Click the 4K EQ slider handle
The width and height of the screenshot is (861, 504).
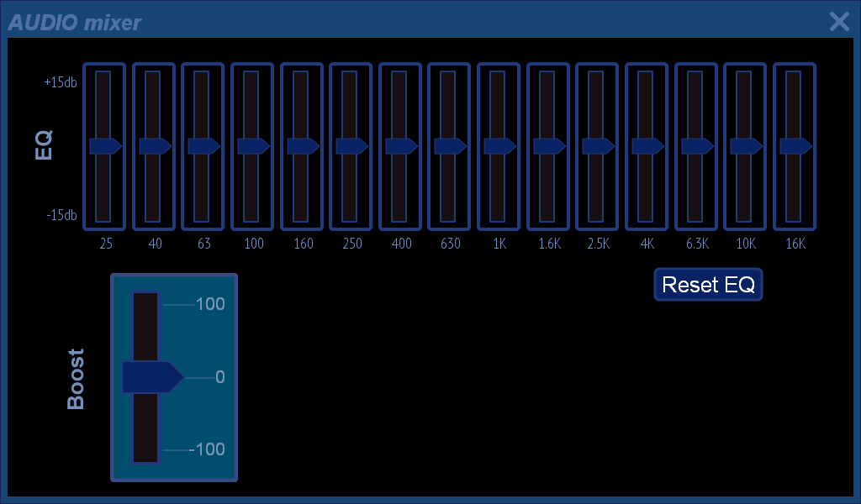tap(647, 146)
